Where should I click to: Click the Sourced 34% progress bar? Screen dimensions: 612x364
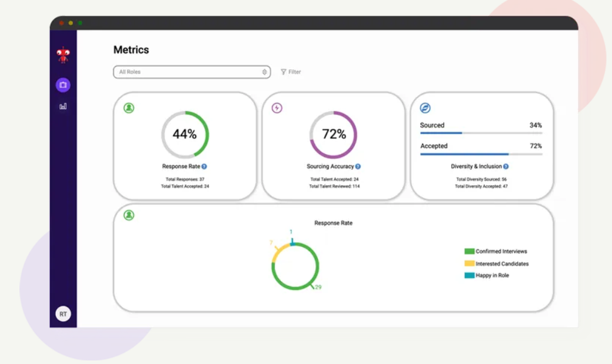coord(481,133)
